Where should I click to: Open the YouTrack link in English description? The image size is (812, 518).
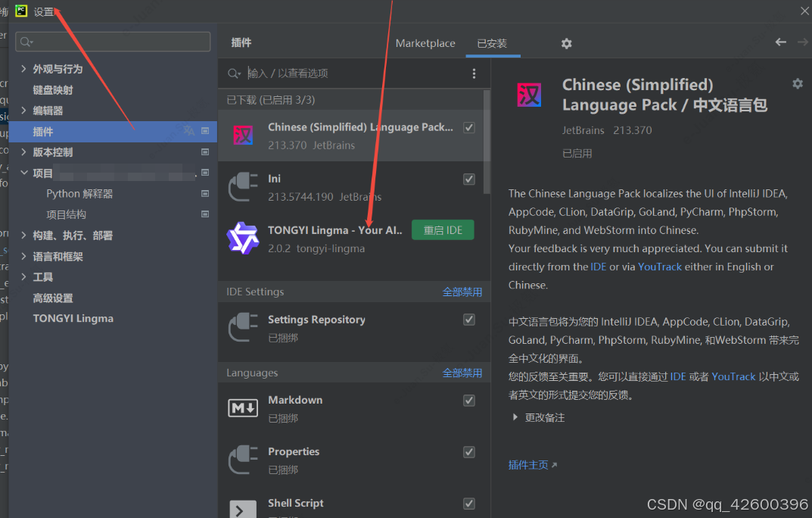point(660,267)
